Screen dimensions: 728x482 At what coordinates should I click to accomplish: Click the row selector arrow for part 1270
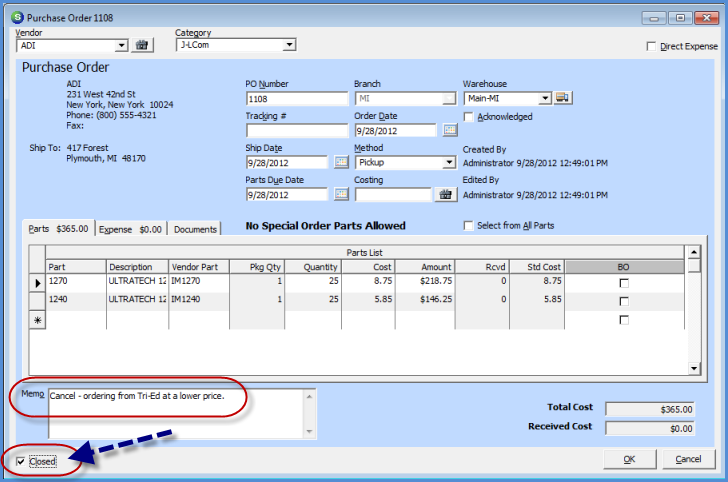tap(38, 283)
